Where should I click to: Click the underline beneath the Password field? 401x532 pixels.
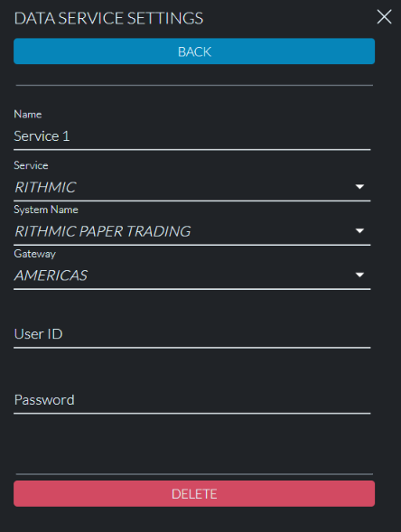point(192,414)
